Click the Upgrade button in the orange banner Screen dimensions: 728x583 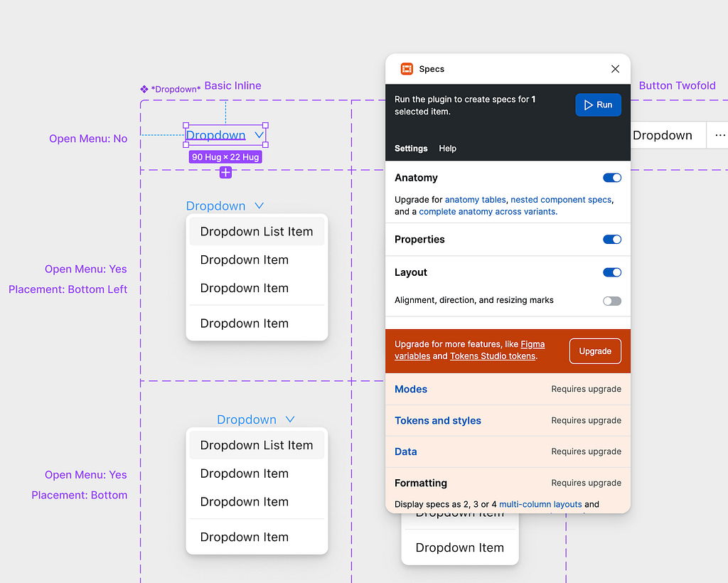click(595, 351)
